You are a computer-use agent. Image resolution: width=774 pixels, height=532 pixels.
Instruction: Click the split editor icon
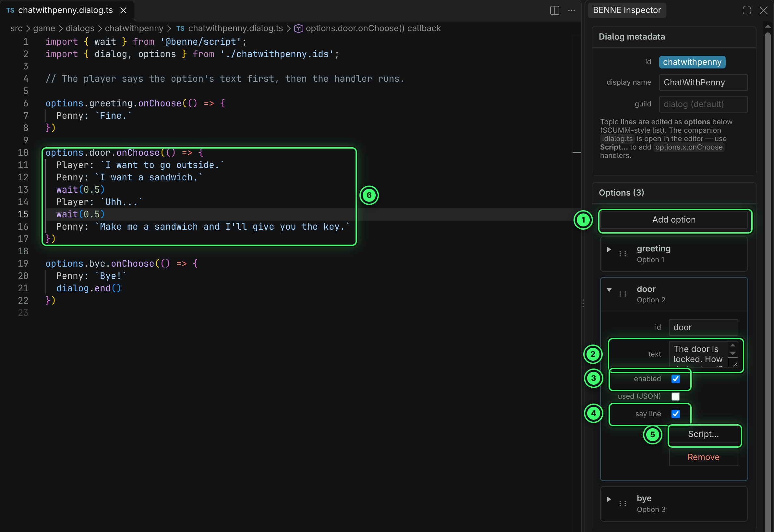click(554, 10)
